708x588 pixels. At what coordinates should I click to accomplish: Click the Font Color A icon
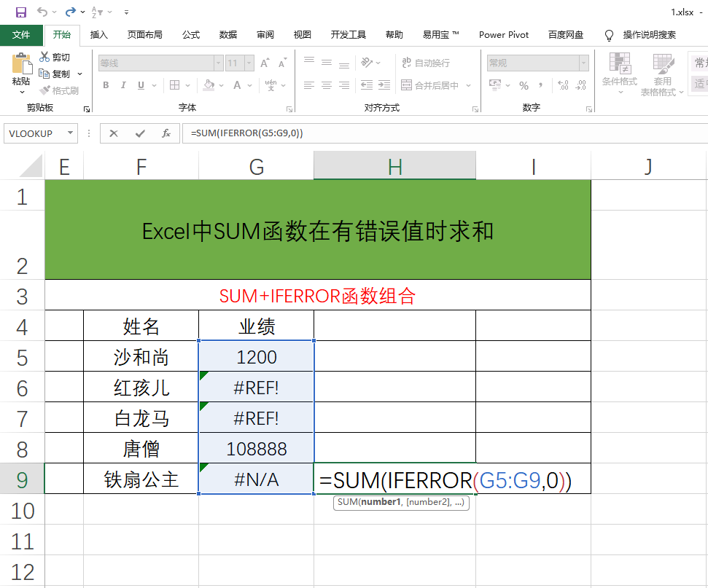click(x=237, y=85)
